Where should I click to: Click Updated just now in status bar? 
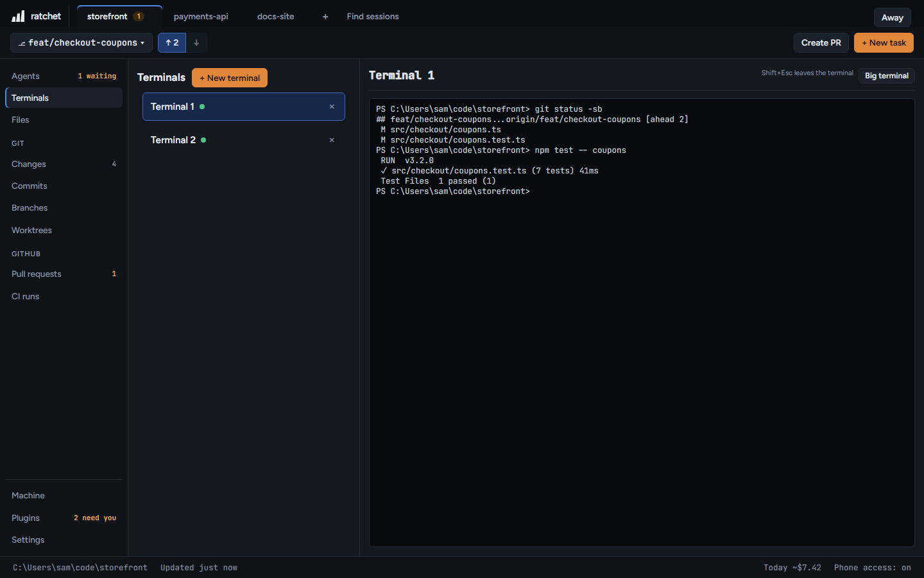199,568
